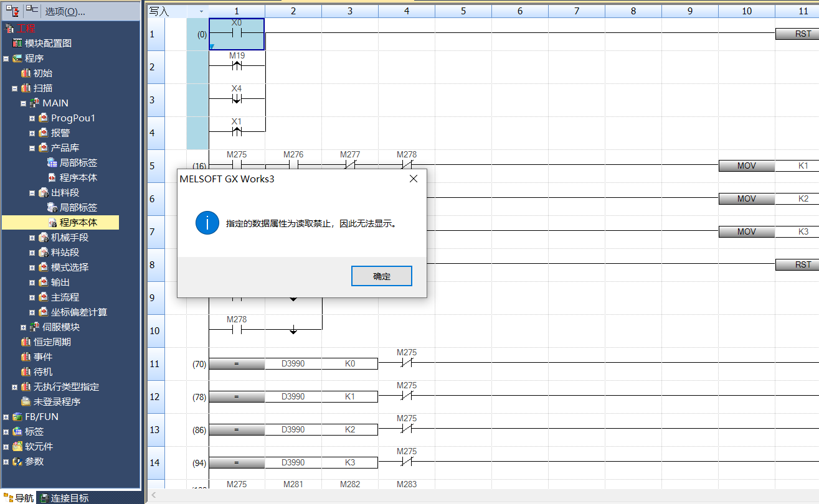This screenshot has width=819, height=504.
Task: Expand the ProgPou1 tree node
Action: pos(32,118)
